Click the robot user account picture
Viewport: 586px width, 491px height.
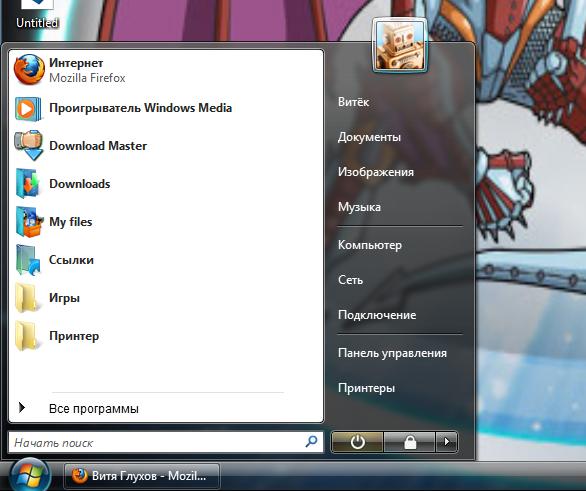pyautogui.click(x=400, y=46)
